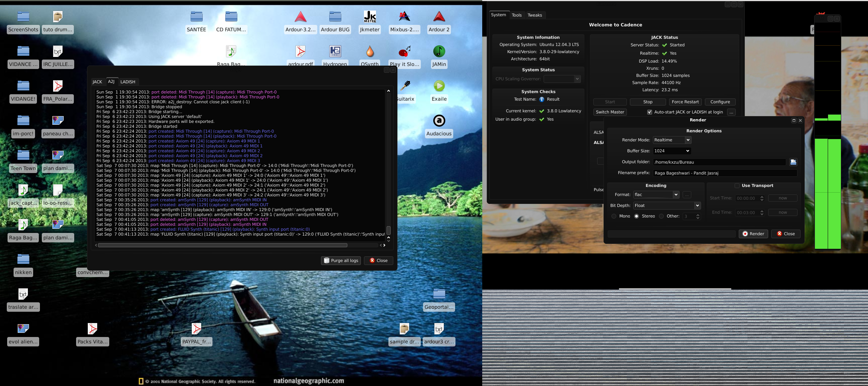Open the Ardour 2 desktop icon
Screen dimensions: 868x386
[439, 17]
